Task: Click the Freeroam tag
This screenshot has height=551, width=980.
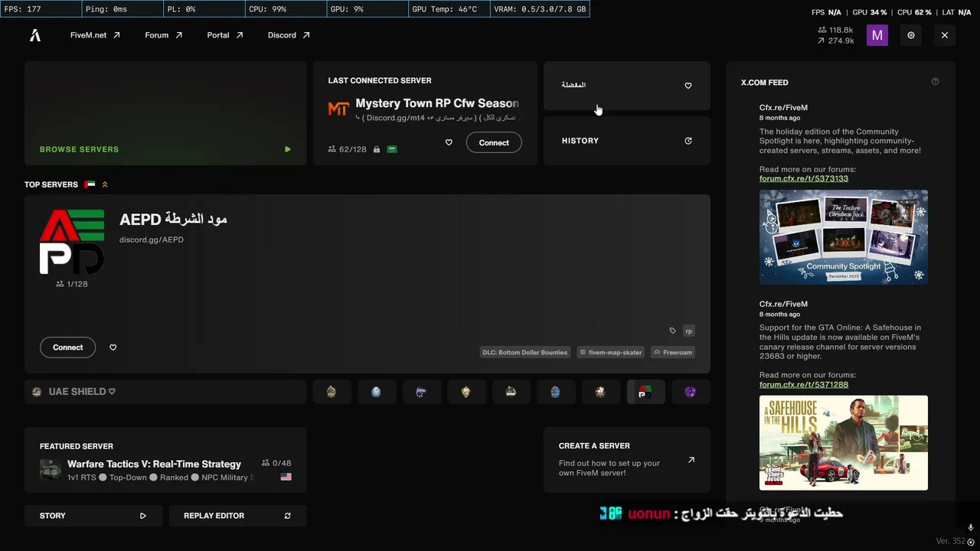Action: pos(672,352)
